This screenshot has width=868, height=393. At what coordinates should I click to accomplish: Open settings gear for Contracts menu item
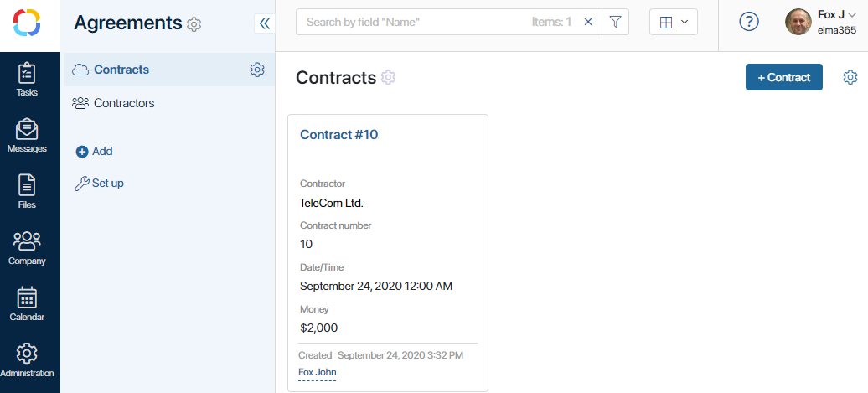pos(257,70)
